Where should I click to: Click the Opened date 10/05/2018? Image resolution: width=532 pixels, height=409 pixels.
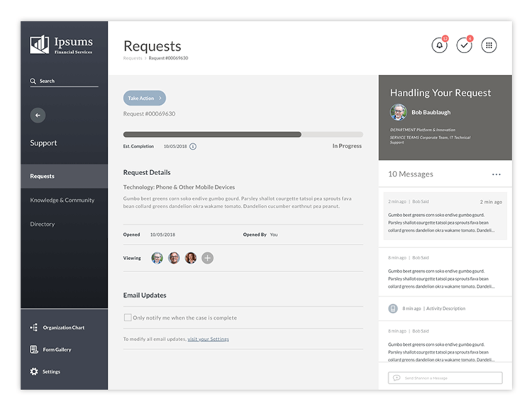tap(163, 235)
